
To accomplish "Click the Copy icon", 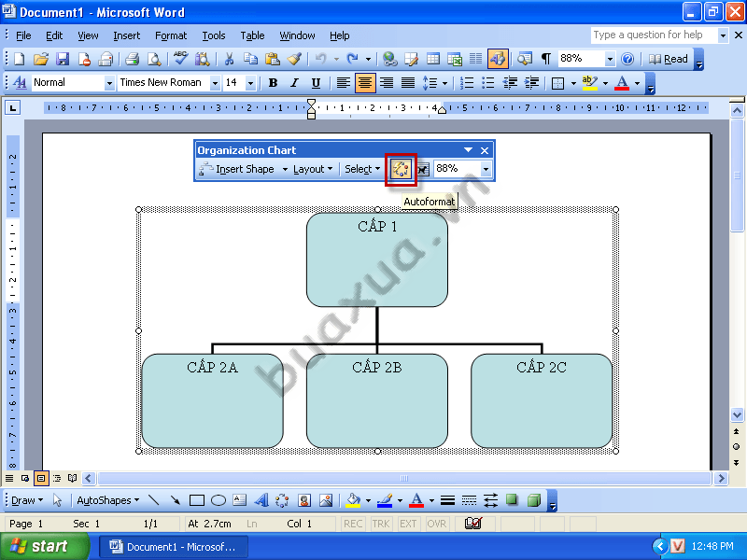I will [x=250, y=59].
